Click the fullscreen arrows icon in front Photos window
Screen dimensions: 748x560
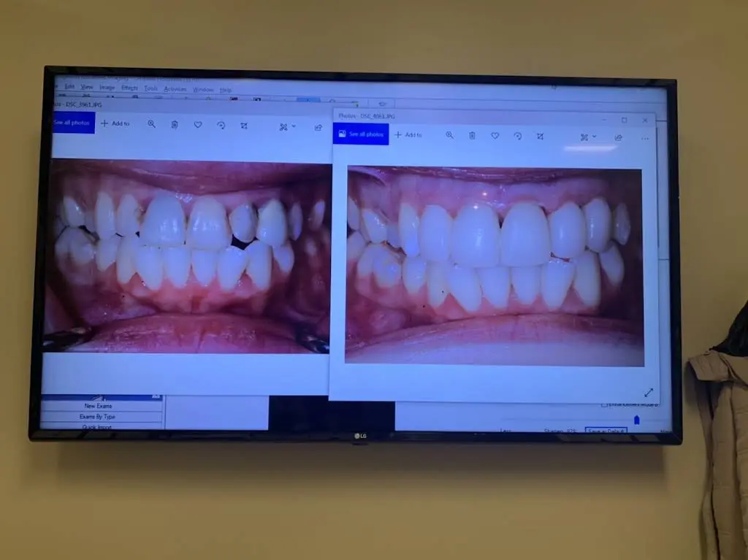[649, 393]
